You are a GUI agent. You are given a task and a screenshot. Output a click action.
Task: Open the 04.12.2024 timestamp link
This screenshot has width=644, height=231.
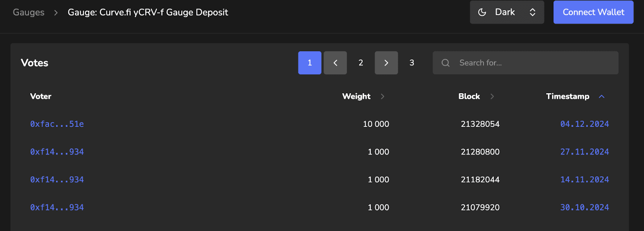tap(584, 124)
